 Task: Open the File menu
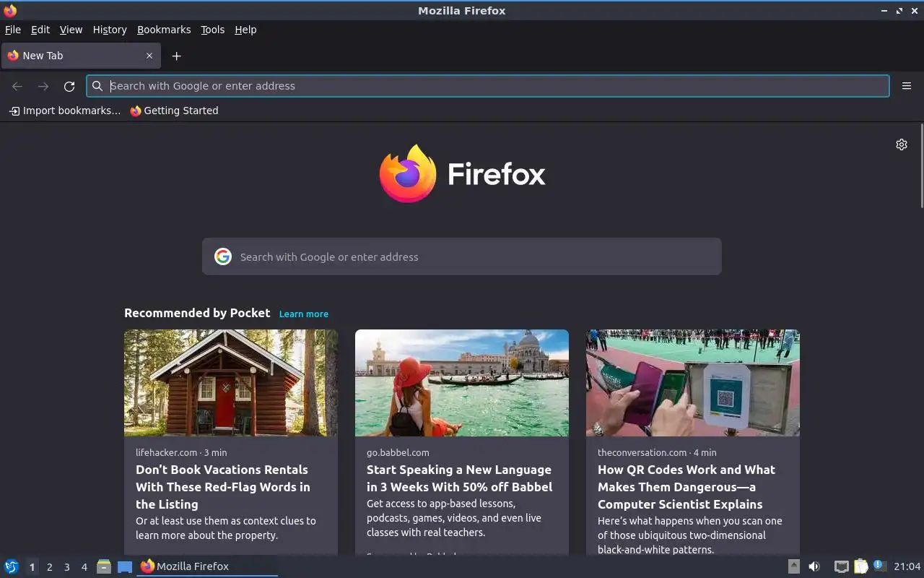13,30
